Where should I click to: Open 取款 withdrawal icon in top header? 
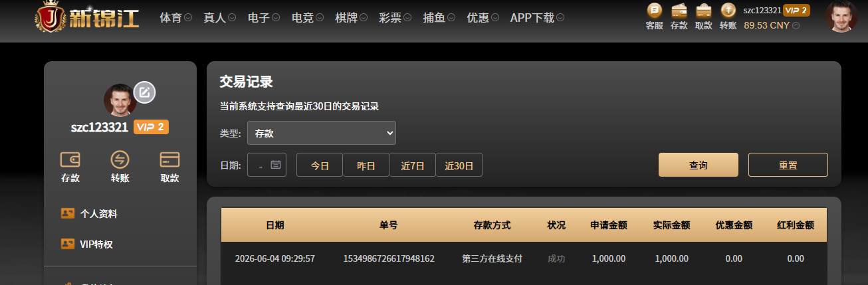click(x=703, y=11)
